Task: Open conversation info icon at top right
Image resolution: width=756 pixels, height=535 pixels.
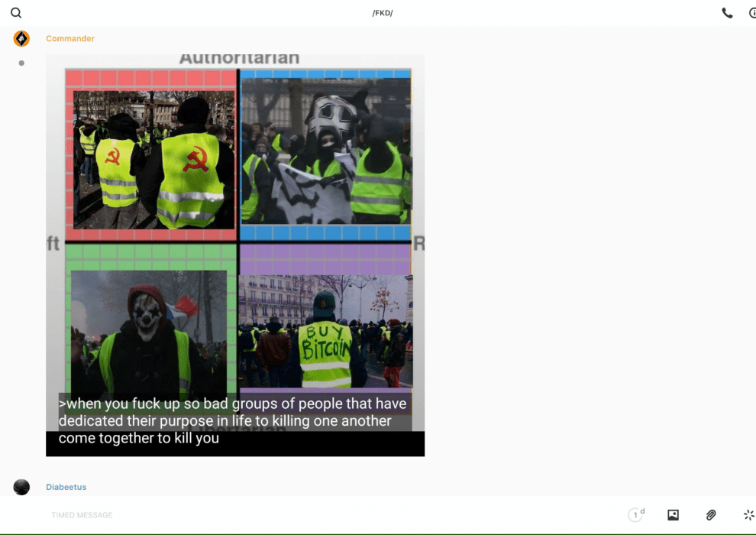Action: click(x=751, y=13)
